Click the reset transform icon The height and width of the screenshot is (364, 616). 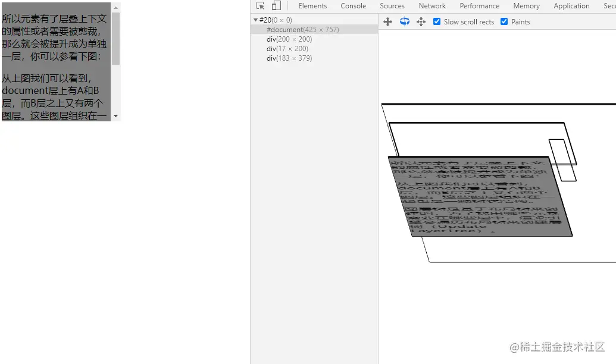421,22
